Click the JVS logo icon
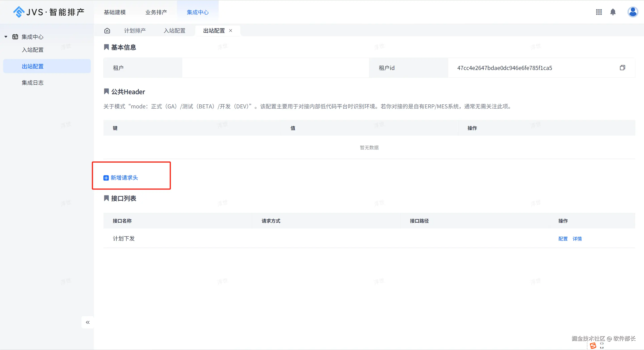 19,12
